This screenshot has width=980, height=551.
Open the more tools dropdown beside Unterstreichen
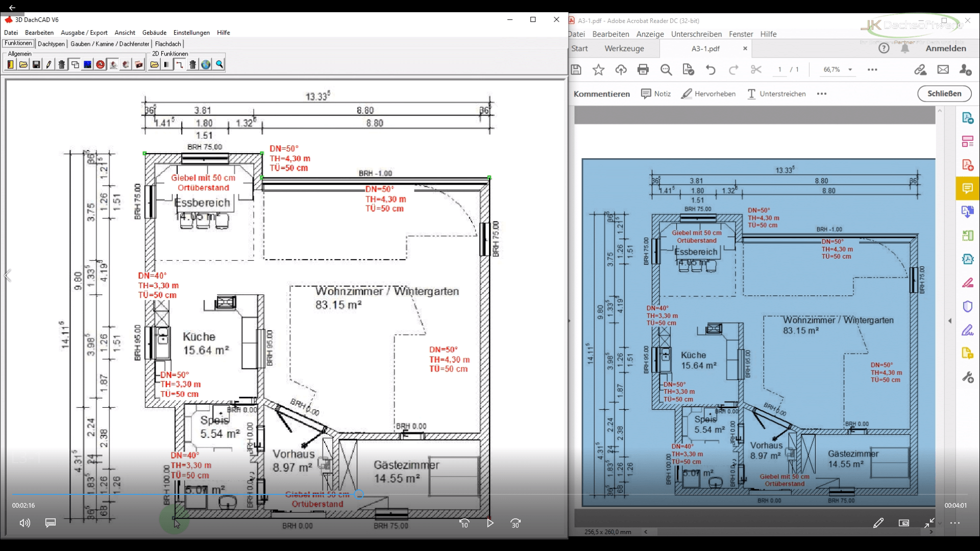(x=821, y=94)
